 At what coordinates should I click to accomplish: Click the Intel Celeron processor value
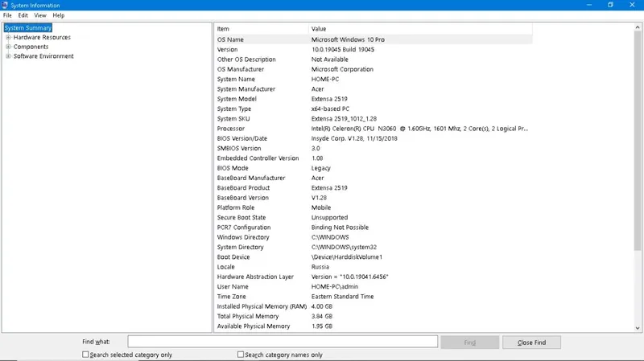coord(419,129)
